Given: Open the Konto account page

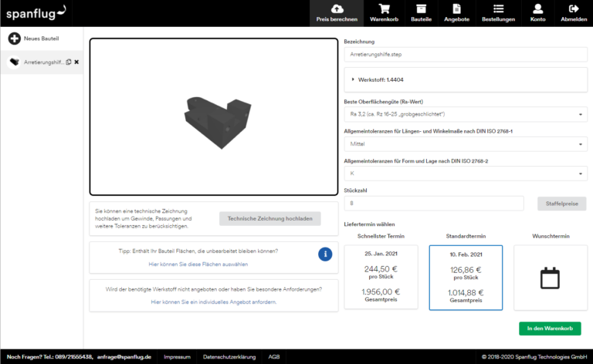Looking at the screenshot, I should pos(537,13).
